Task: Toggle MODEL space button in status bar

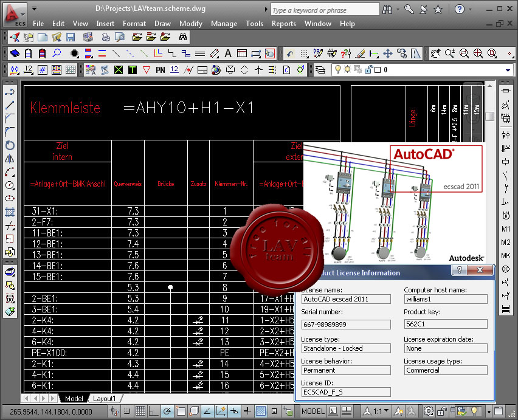Action: [x=313, y=411]
